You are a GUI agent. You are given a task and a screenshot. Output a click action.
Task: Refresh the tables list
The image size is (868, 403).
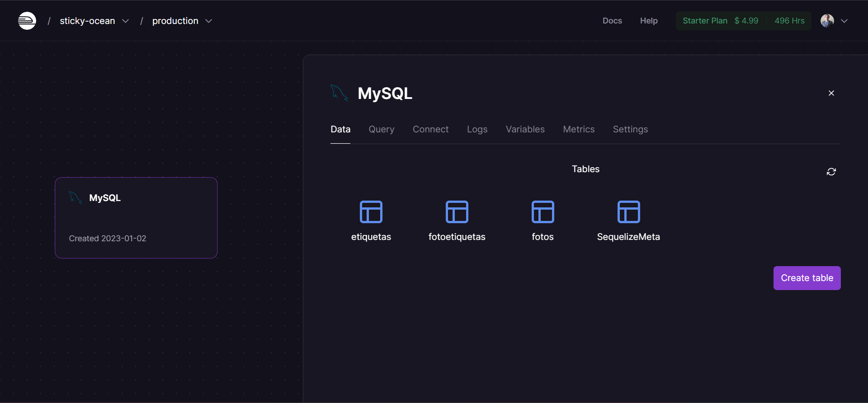(x=831, y=172)
